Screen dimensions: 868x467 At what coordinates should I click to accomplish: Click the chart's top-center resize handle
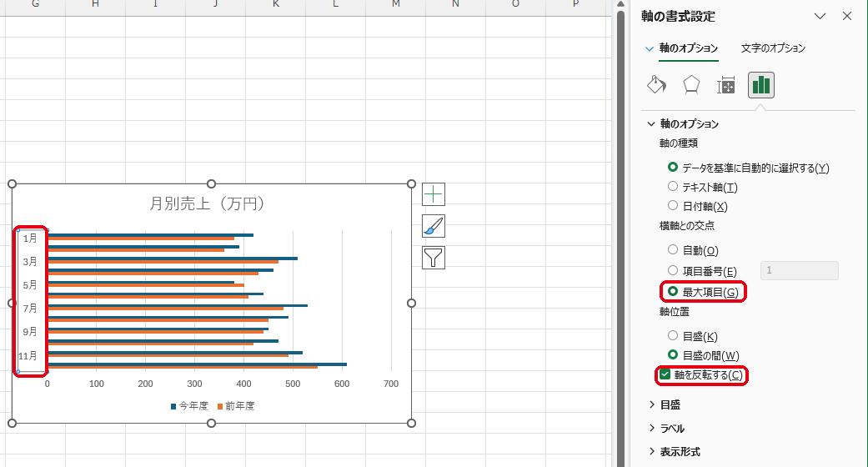pos(212,184)
